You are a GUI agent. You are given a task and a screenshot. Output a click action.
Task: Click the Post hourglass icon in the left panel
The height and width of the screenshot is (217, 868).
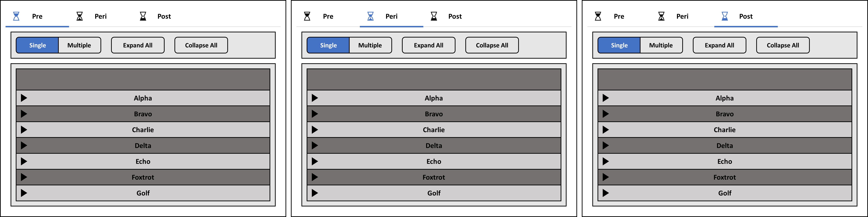click(x=143, y=16)
